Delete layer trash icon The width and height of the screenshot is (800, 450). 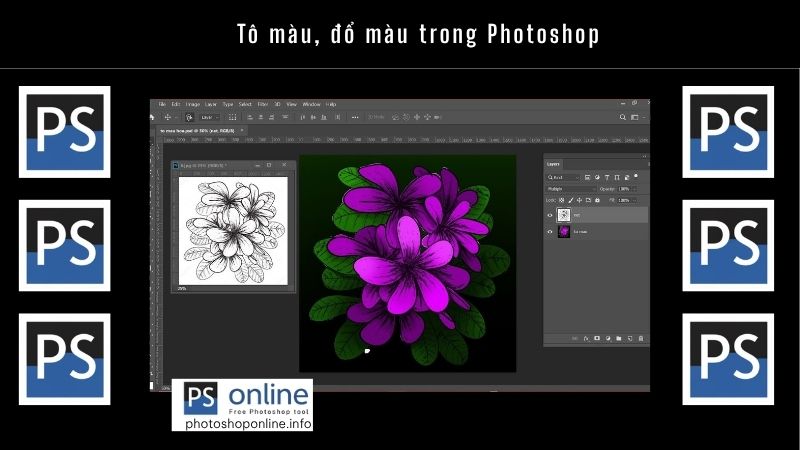coord(641,338)
